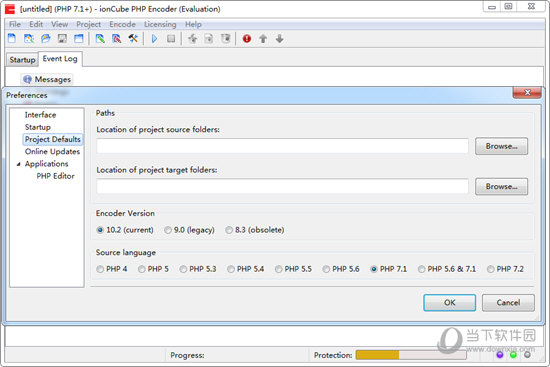Click the blue window toolbar icon

tap(79, 39)
